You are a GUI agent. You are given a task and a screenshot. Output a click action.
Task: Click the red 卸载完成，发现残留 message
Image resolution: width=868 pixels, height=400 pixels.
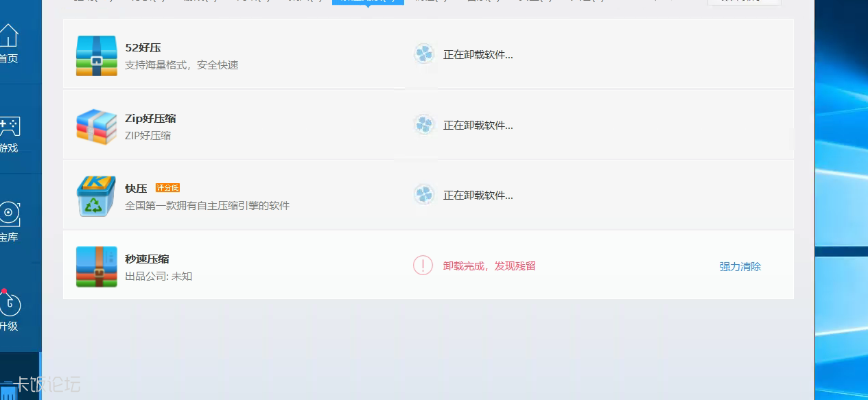489,266
